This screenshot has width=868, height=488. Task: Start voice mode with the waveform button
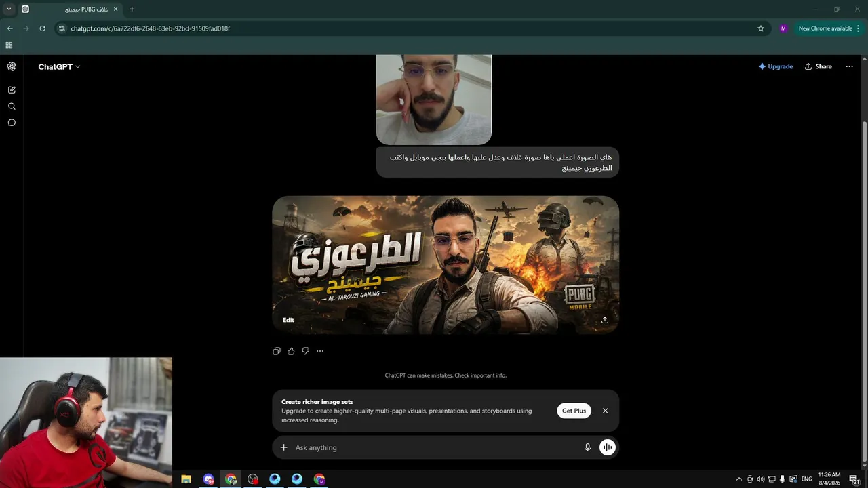click(x=608, y=447)
